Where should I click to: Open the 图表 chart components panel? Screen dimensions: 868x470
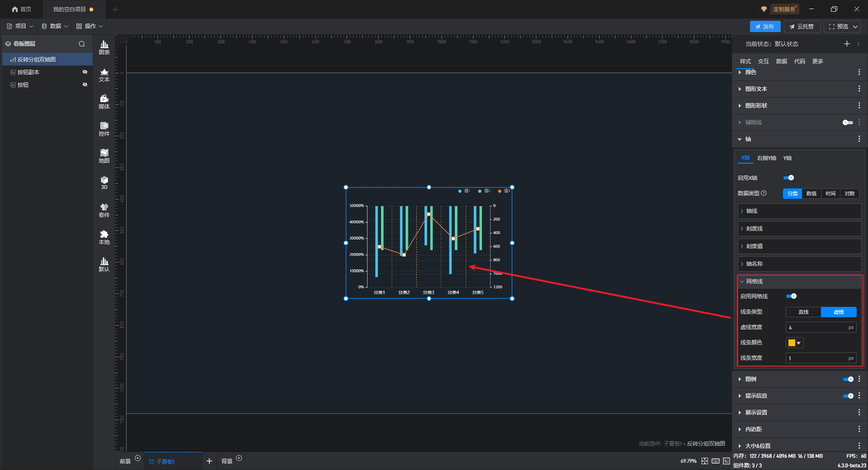tap(104, 47)
